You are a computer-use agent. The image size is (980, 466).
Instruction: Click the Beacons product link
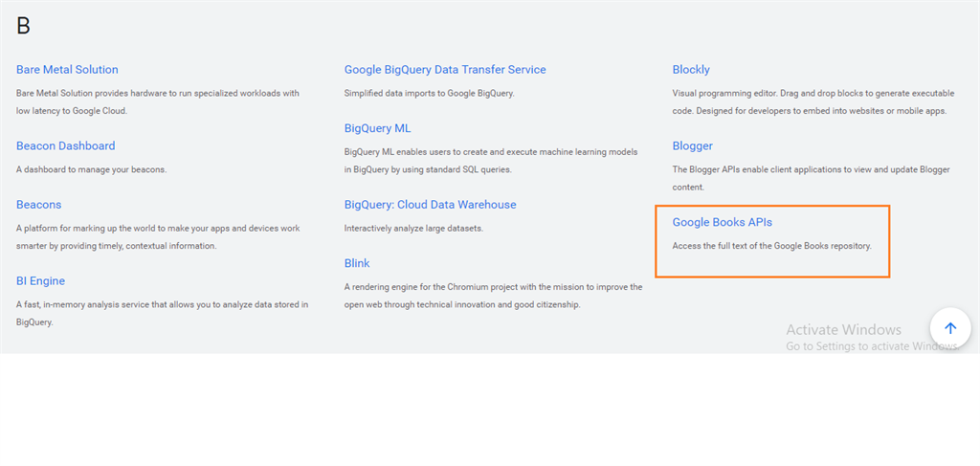click(x=40, y=205)
